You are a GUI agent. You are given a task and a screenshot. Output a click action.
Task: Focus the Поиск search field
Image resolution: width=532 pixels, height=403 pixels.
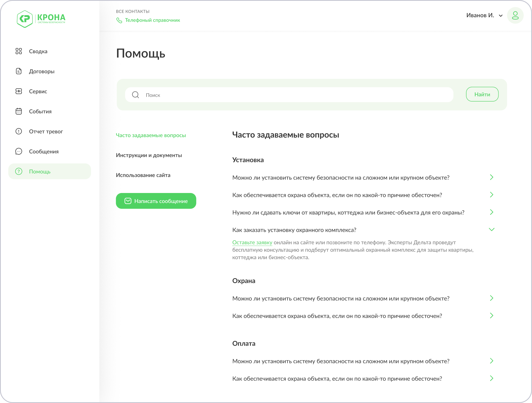click(x=289, y=95)
